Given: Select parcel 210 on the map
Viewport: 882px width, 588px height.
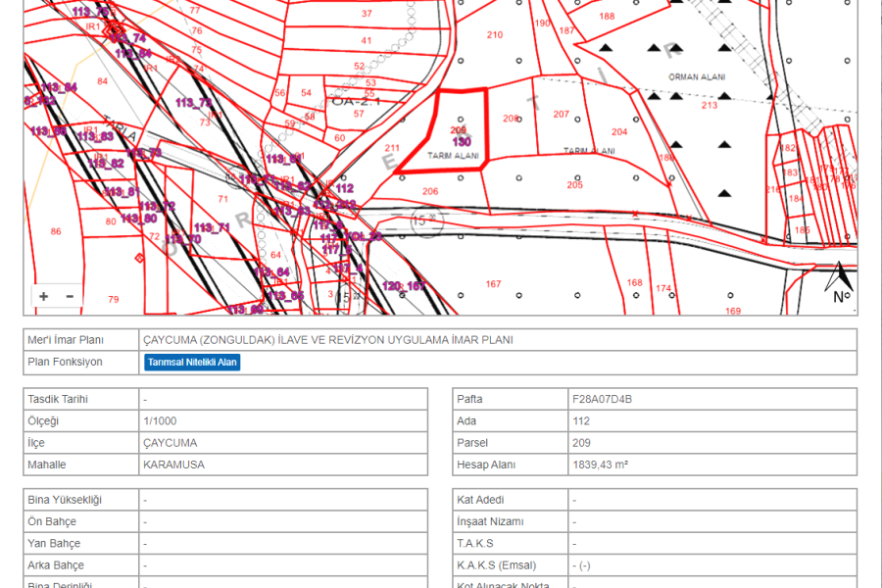Looking at the screenshot, I should tap(494, 35).
